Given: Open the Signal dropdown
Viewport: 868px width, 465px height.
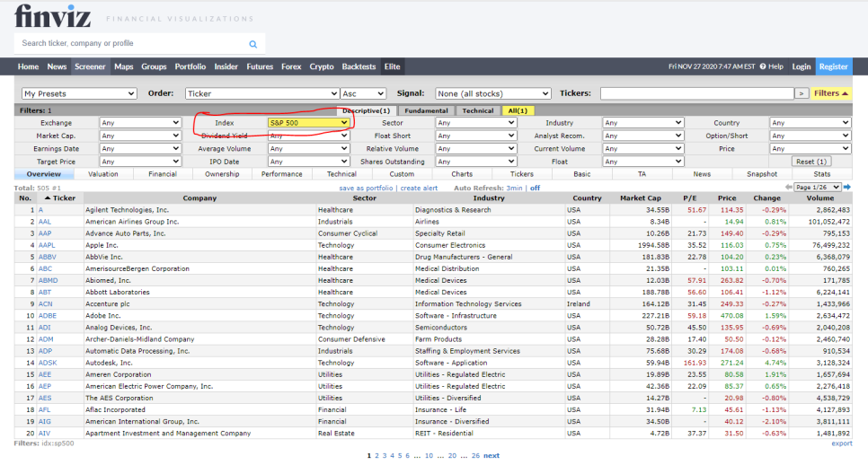Looking at the screenshot, I should pyautogui.click(x=492, y=93).
